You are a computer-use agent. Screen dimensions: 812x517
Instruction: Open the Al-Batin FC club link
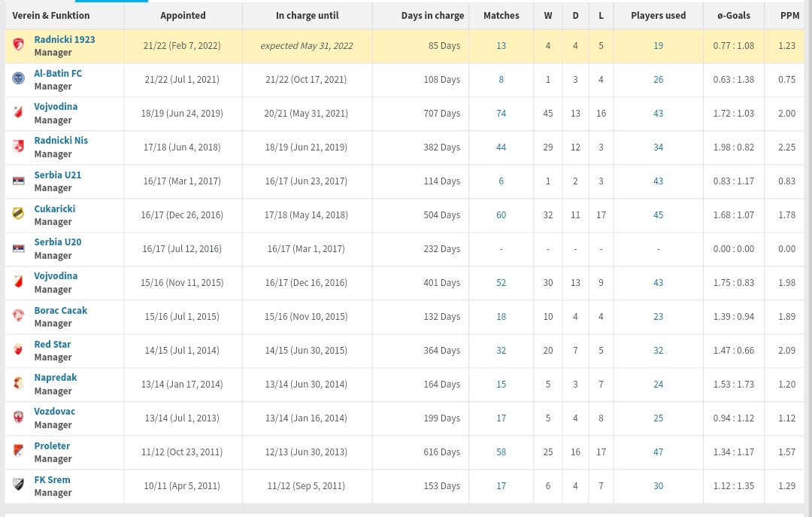(58, 73)
